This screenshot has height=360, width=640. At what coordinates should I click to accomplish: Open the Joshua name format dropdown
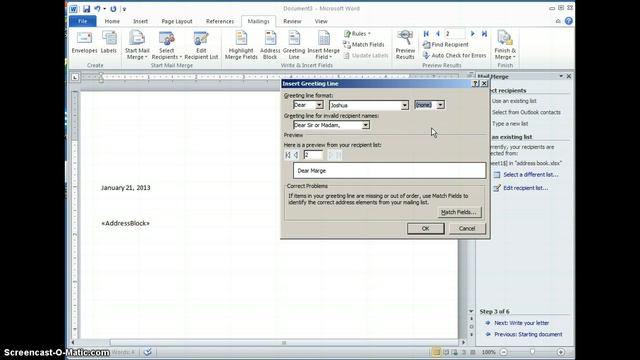pos(404,105)
